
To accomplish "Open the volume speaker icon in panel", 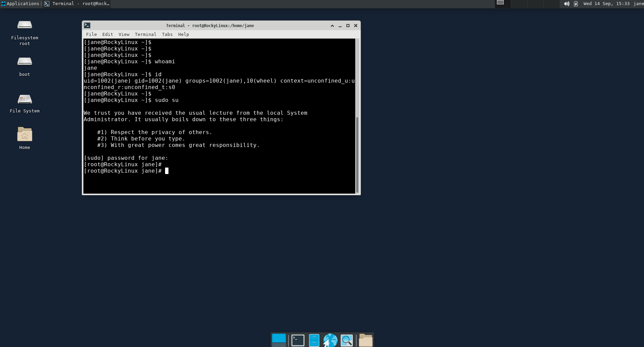I will (566, 4).
